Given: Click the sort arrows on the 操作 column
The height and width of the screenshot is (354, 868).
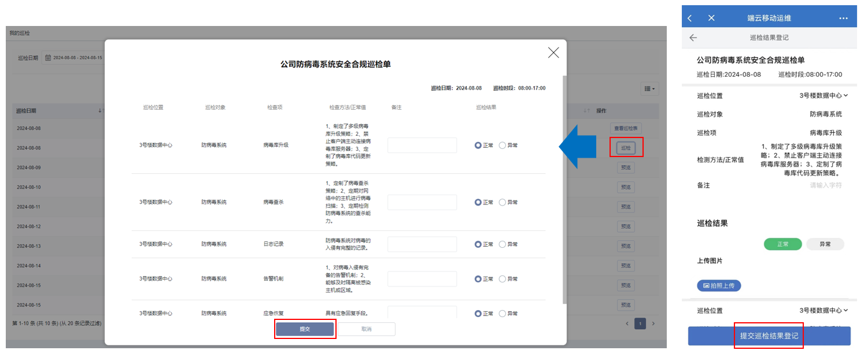Looking at the screenshot, I should (x=588, y=110).
